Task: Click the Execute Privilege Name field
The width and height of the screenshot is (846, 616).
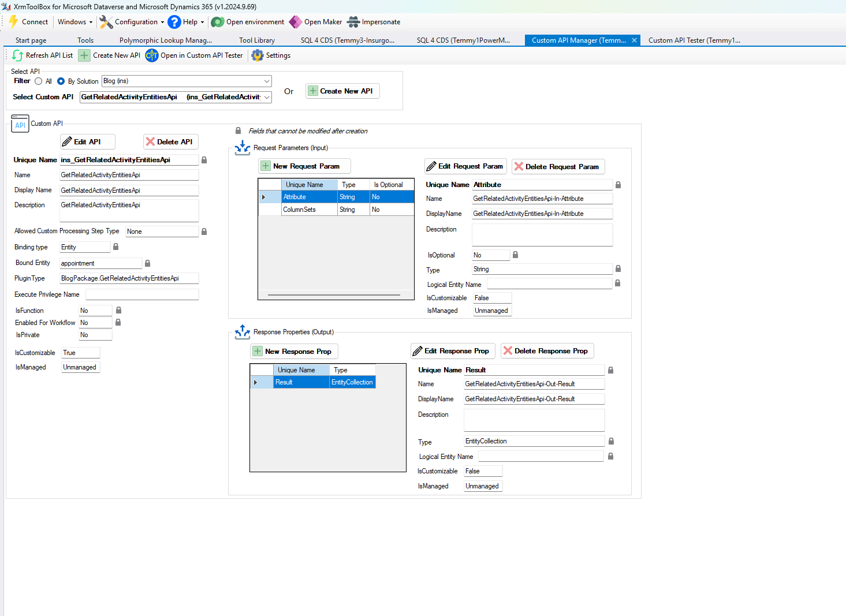Action: click(142, 294)
